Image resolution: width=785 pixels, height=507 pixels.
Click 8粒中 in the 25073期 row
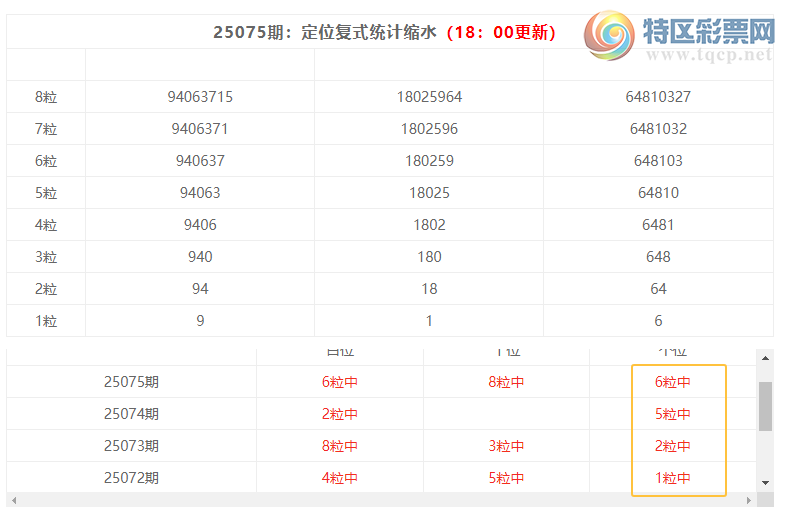point(339,446)
